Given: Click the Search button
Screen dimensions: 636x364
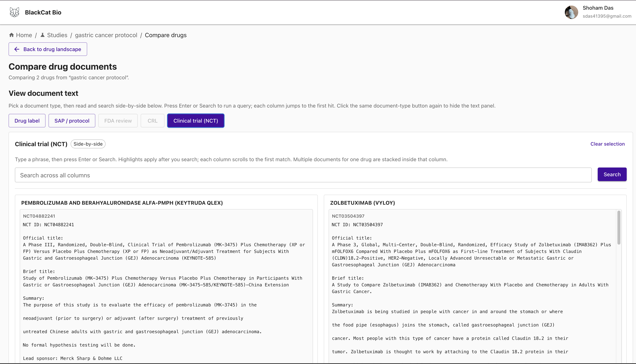Looking at the screenshot, I should click(612, 175).
